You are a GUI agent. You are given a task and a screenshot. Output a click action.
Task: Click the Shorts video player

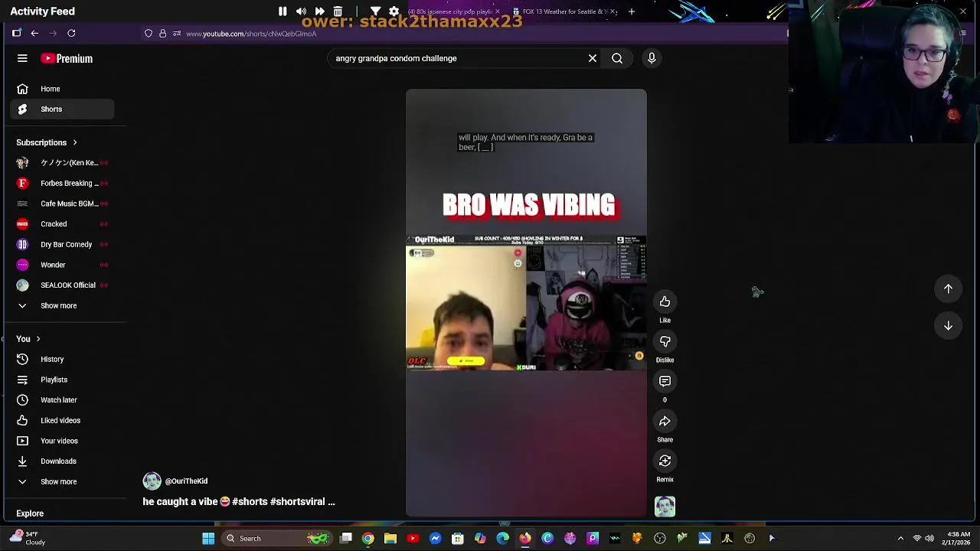tap(526, 303)
